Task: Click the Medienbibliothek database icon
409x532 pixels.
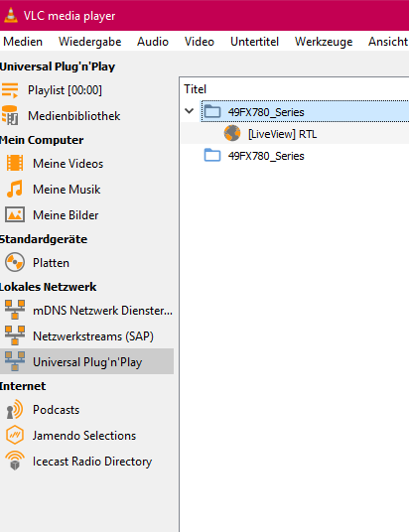Action: point(10,116)
